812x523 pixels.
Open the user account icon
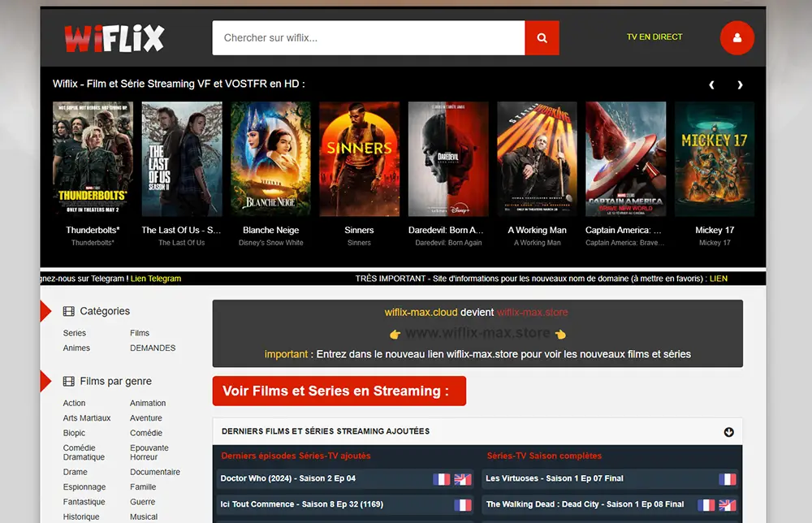point(737,38)
